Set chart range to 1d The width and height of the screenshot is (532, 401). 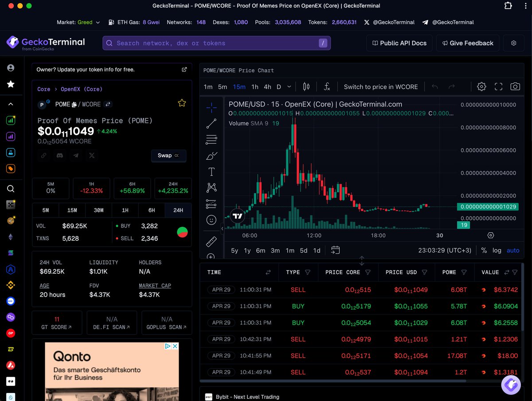pos(317,250)
